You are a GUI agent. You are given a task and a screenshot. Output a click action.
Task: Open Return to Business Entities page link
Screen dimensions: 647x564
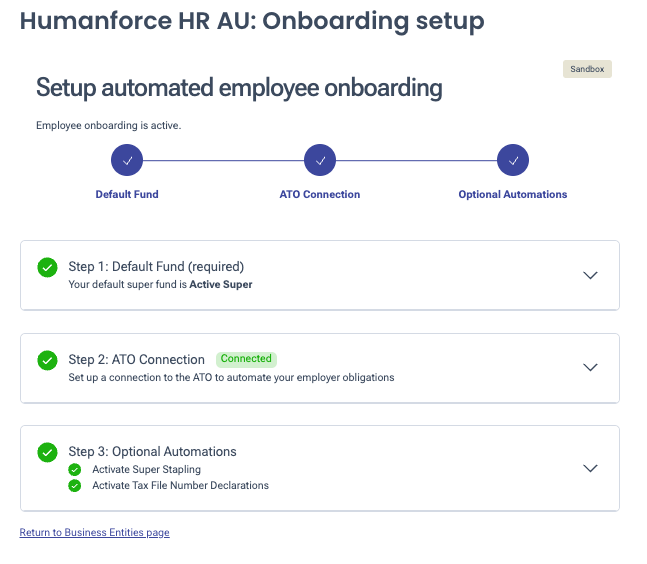click(x=95, y=533)
